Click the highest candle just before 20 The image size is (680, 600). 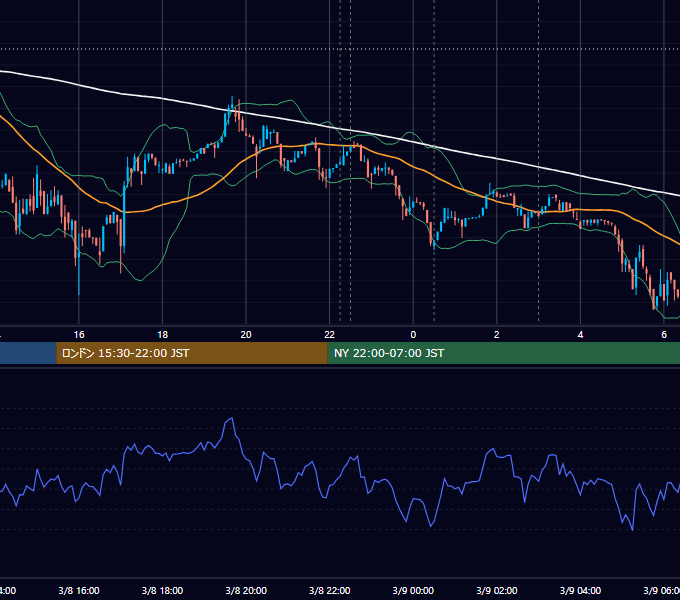point(232,106)
